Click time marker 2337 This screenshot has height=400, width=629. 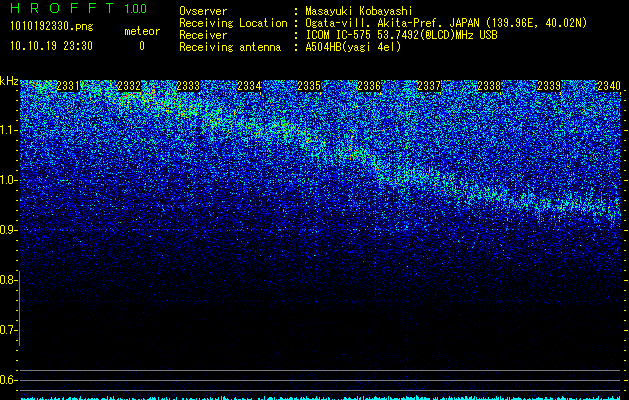[429, 86]
